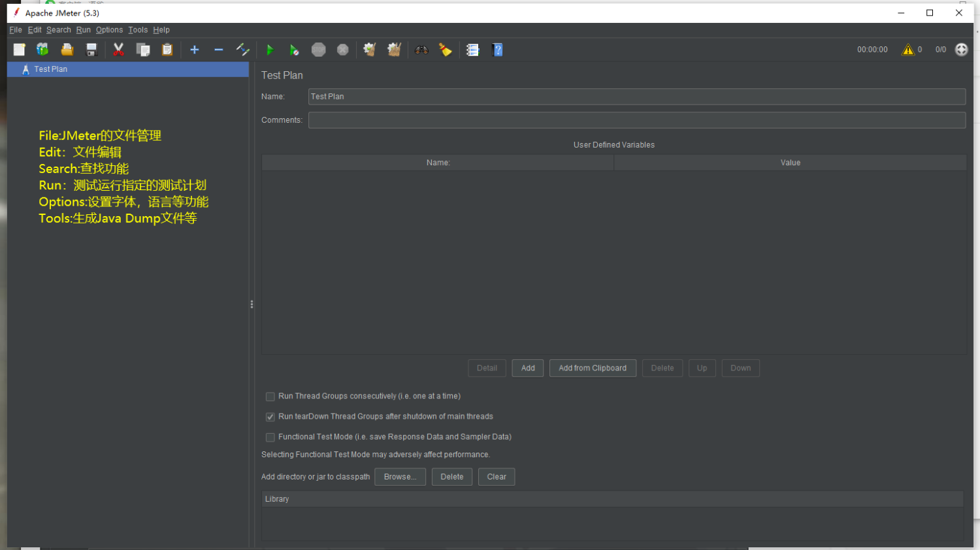The height and width of the screenshot is (550, 980).
Task: Click the remote engines icon beside 0/0
Action: point(961,50)
